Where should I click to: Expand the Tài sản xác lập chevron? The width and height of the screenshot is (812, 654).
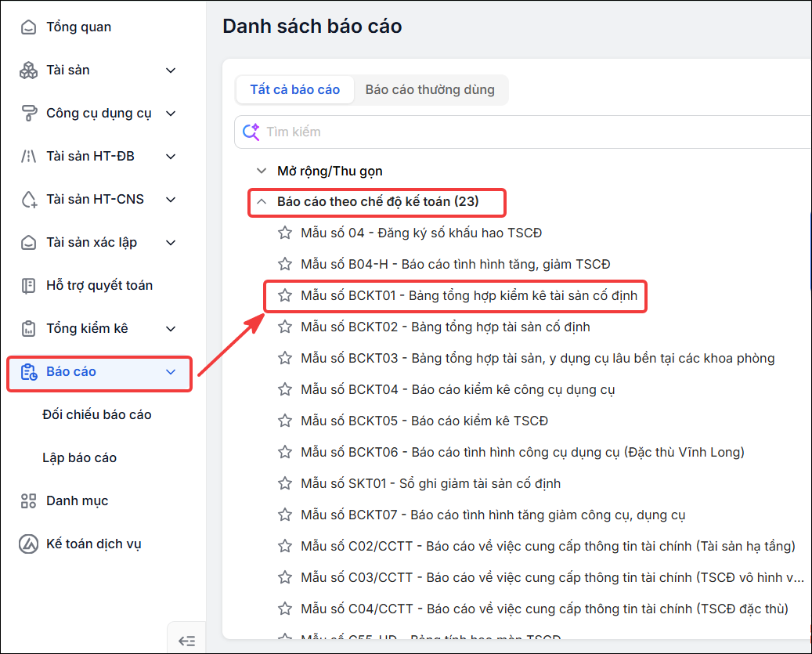(171, 242)
